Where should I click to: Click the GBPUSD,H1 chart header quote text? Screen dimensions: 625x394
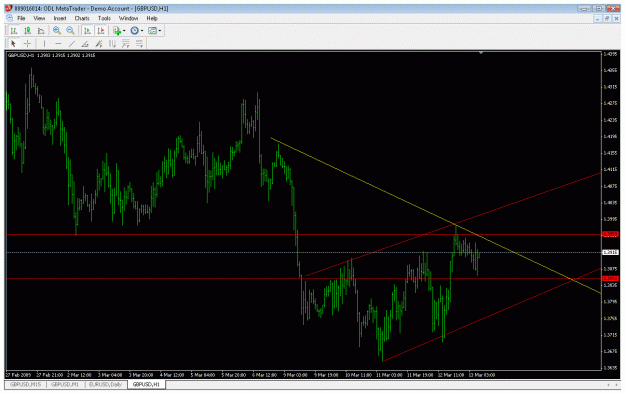coord(51,55)
